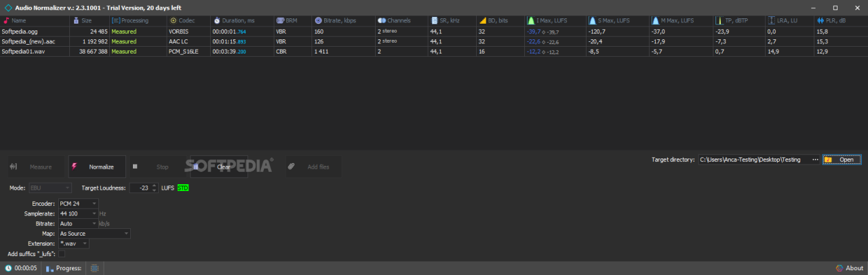Increase Target Loudness with the up arrow

click(x=154, y=186)
